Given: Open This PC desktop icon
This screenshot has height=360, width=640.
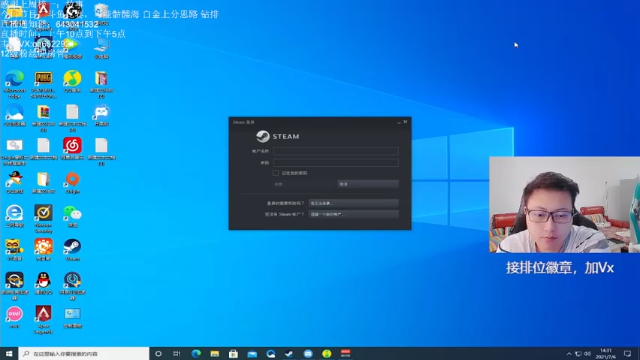Looking at the screenshot, I should click(x=102, y=48).
